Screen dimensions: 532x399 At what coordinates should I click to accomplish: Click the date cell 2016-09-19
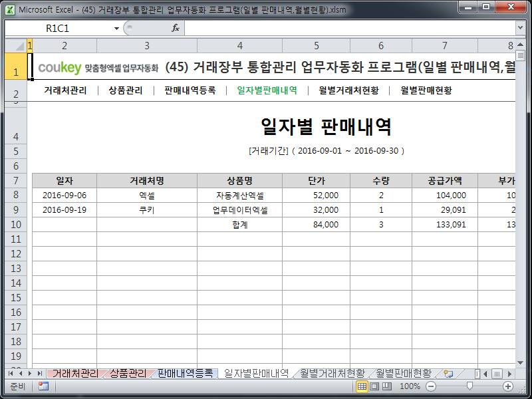coord(65,210)
